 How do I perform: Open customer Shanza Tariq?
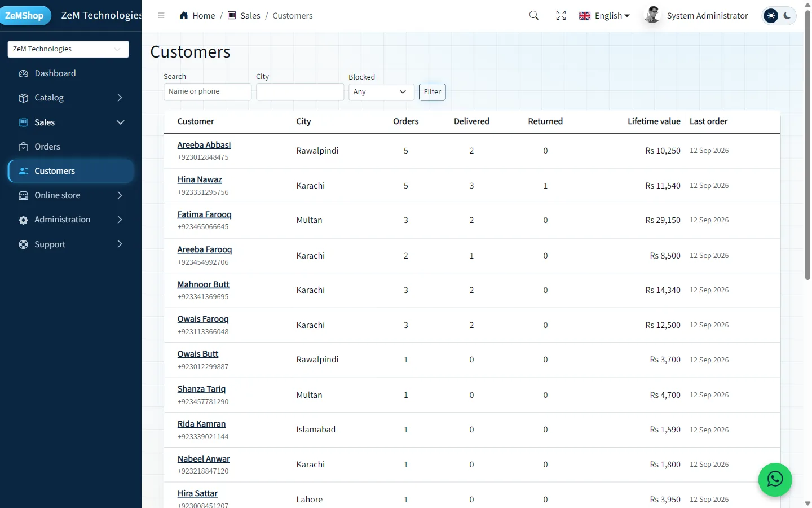pyautogui.click(x=201, y=389)
